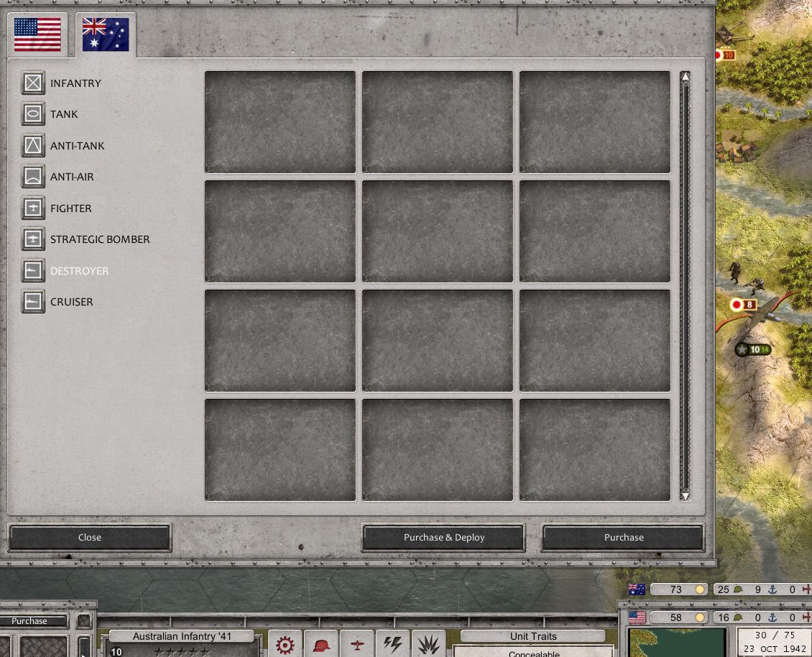Click the scroll-down arrow of the unit list
812x657 pixels.
click(685, 496)
